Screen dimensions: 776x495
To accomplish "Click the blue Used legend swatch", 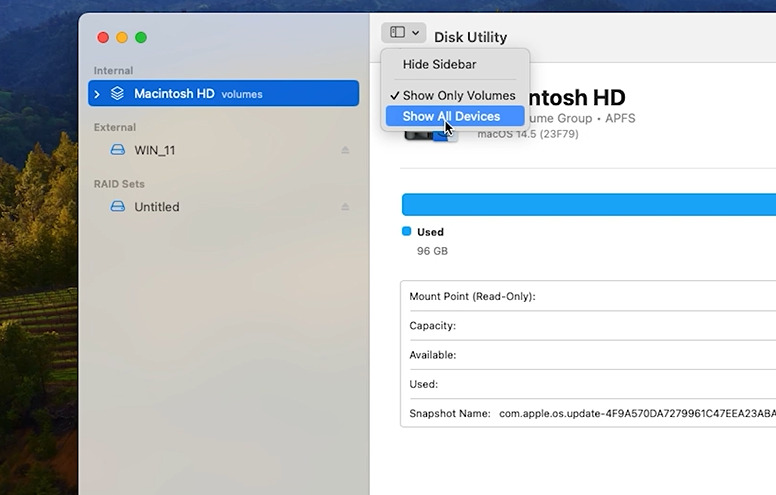I will [406, 231].
